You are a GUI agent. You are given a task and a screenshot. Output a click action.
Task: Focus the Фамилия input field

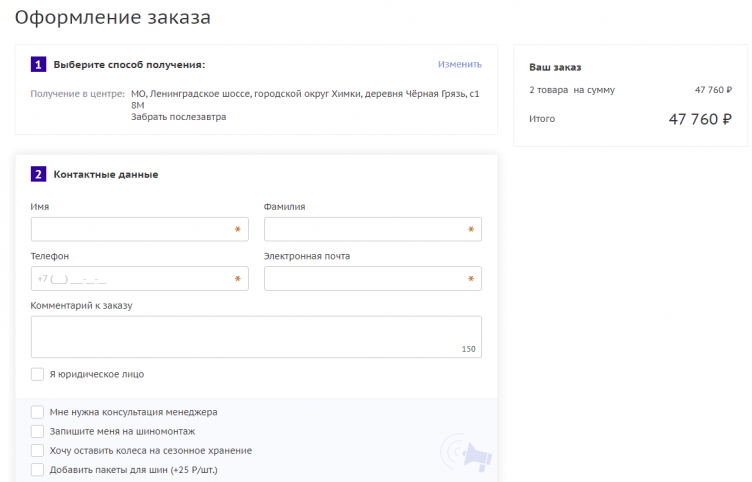(373, 229)
